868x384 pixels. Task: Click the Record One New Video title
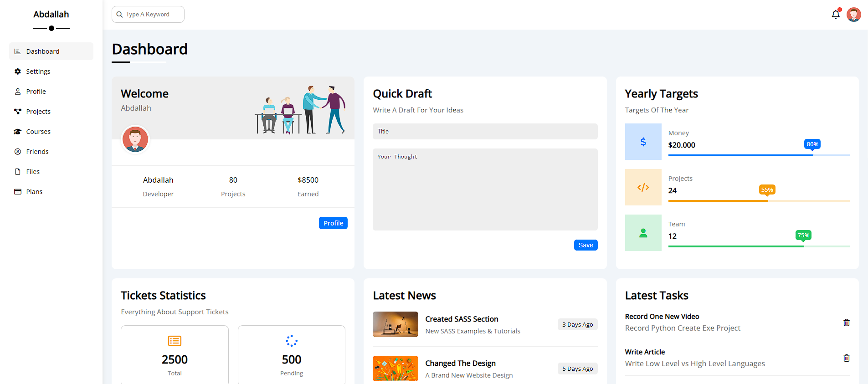tap(662, 317)
